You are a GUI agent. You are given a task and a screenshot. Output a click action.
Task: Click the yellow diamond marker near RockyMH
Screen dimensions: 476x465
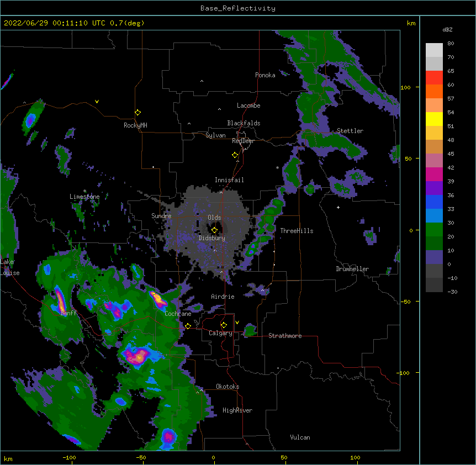pyautogui.click(x=137, y=112)
